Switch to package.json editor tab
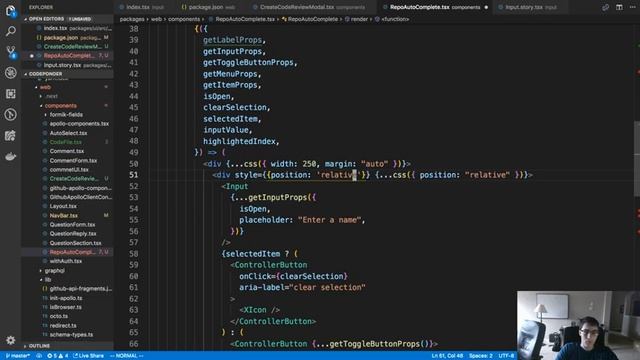This screenshot has height=360, width=640. (210, 7)
